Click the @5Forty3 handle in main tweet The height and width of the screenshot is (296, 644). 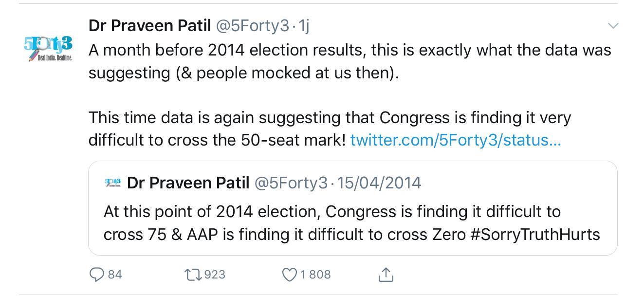coord(252,26)
